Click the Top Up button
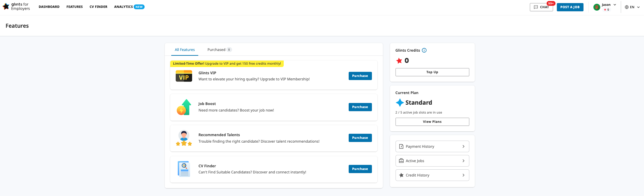644x196 pixels. click(x=432, y=72)
